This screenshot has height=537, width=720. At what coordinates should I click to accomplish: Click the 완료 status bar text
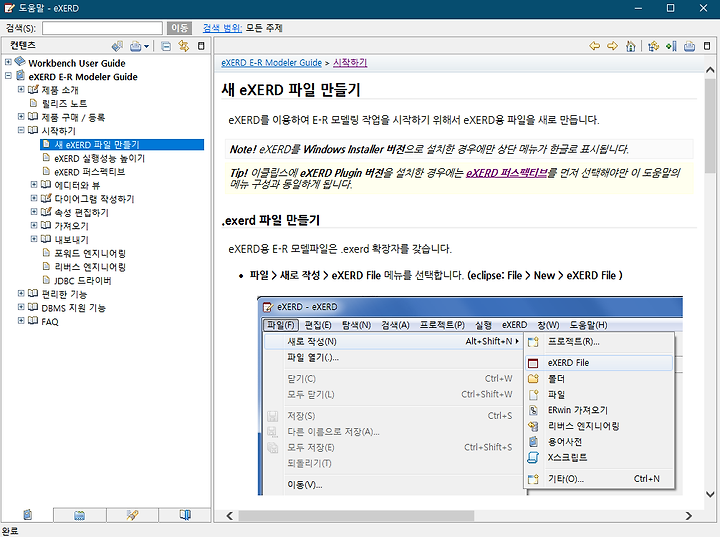pyautogui.click(x=10, y=531)
